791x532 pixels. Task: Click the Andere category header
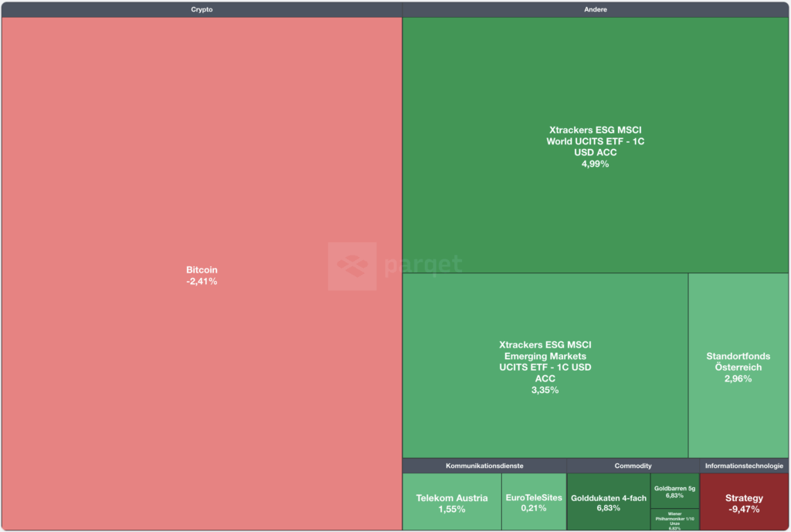coord(595,9)
